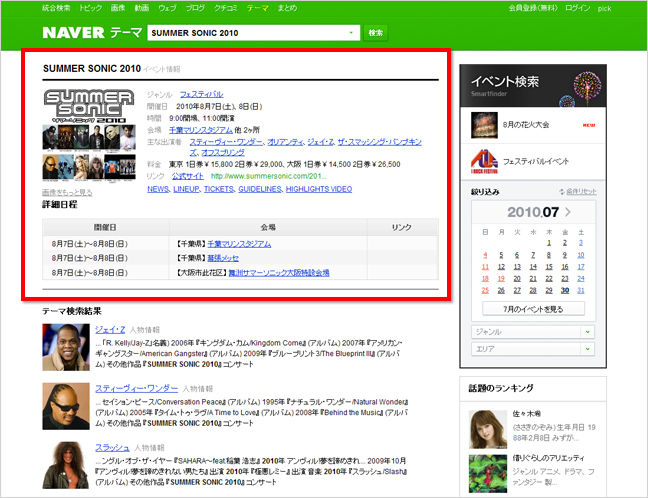Open the HIGHLIGHTS VIDEO link
Viewport: 648px width, 498px height.
click(319, 189)
